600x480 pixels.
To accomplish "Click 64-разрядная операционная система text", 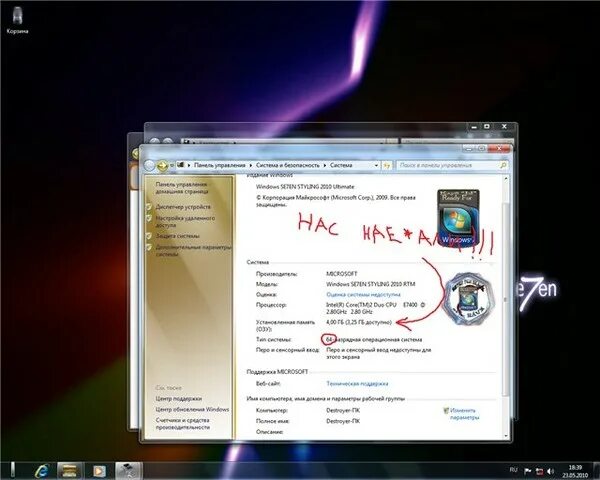I will pos(374,340).
